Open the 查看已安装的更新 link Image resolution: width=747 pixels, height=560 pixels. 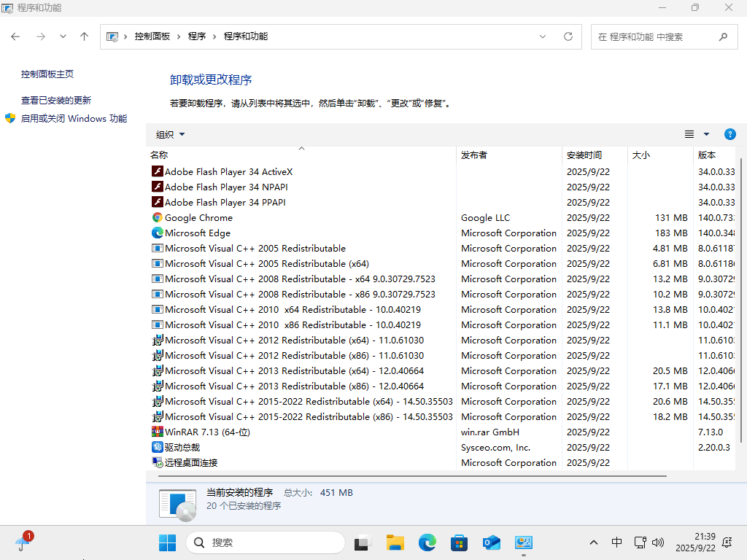click(56, 101)
